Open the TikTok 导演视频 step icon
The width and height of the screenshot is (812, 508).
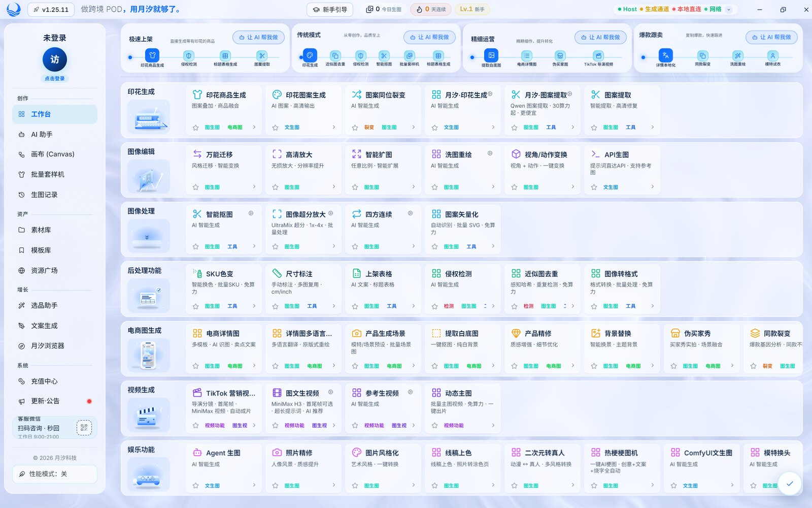tap(598, 55)
